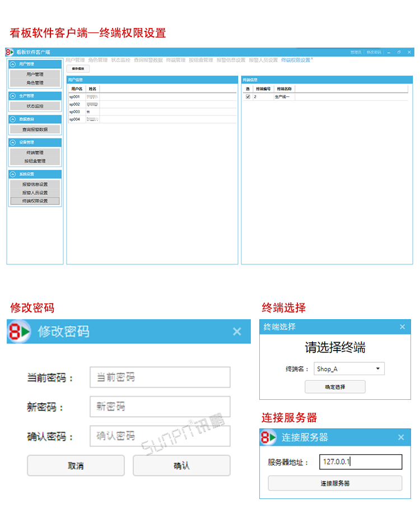Focus the 新密码 input field
Image resolution: width=420 pixels, height=532 pixels.
coord(160,407)
